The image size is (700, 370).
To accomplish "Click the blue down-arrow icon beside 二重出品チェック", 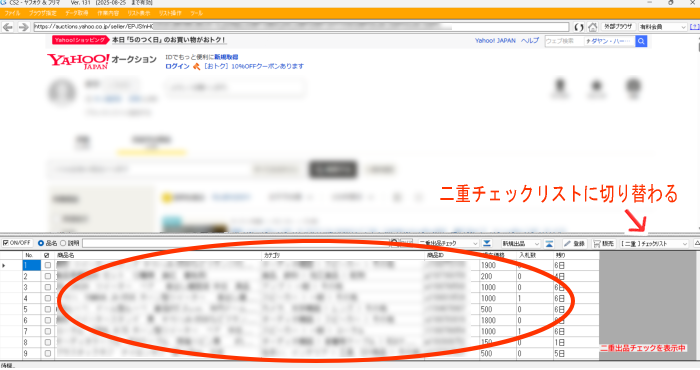I will point(487,243).
